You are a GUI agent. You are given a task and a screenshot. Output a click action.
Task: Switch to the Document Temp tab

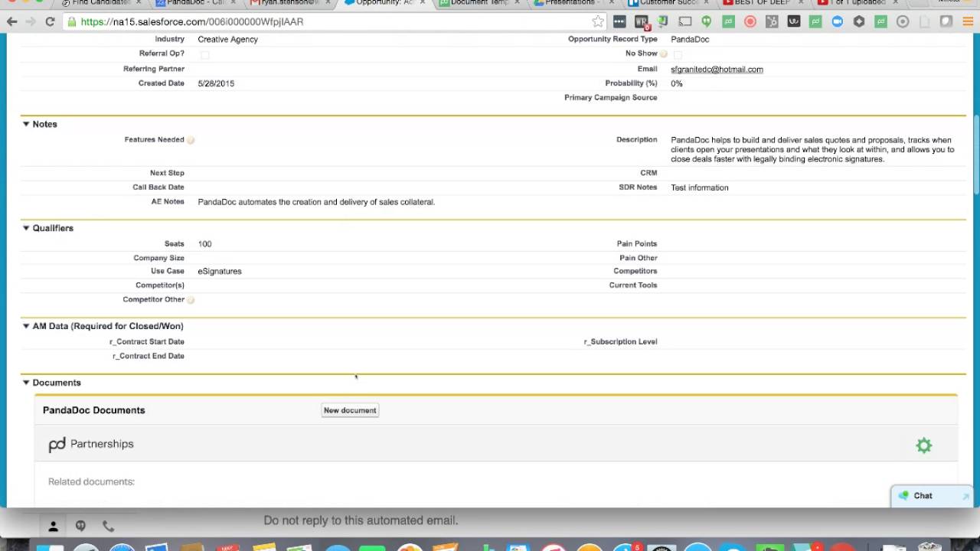[478, 3]
